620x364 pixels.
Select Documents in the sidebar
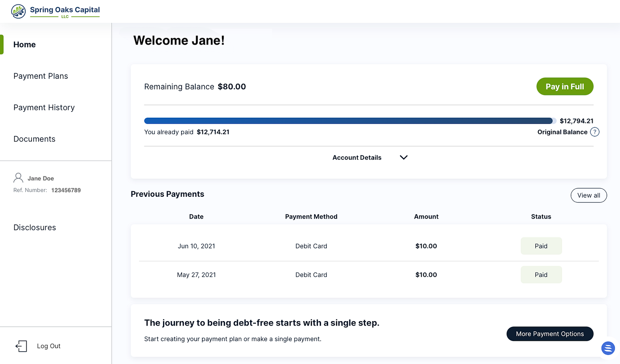coord(35,139)
